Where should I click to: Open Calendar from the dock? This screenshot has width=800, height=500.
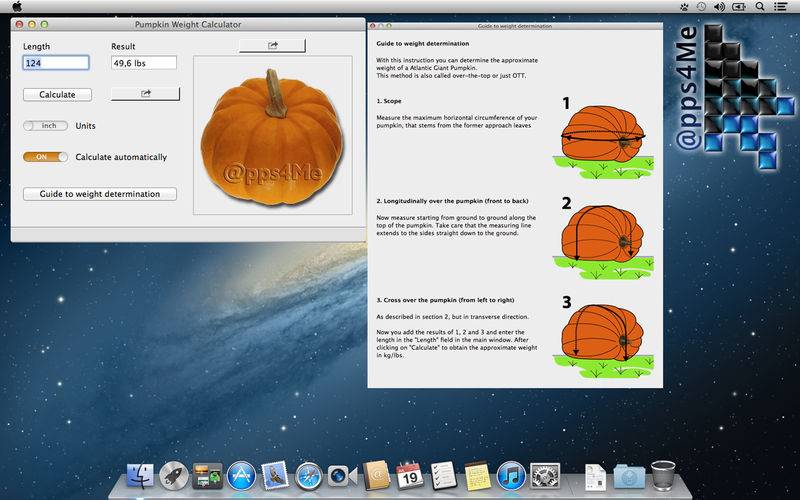(x=410, y=476)
